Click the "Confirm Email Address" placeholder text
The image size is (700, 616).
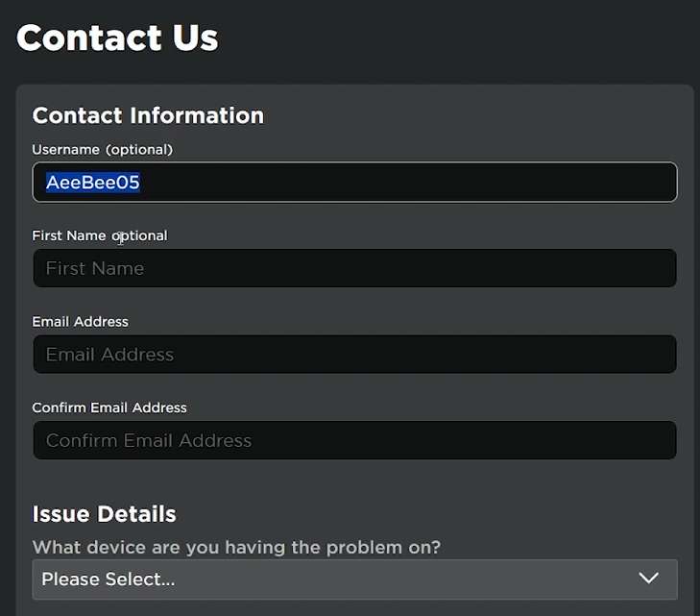[149, 441]
